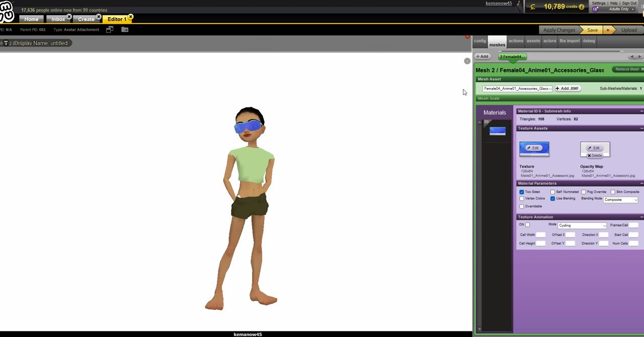
Task: Switch to the actors tab
Action: [549, 41]
